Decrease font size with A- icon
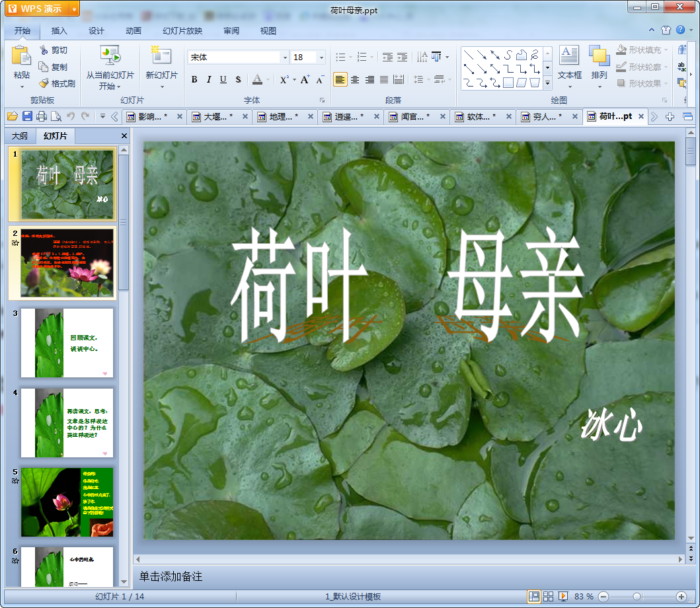Screen dimensions: 700x608 (320, 80)
